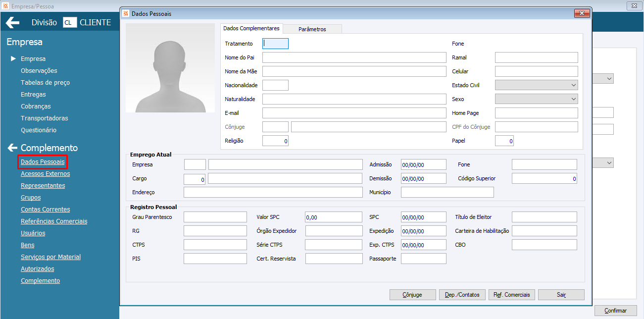644x319 pixels.
Task: Select Entregas in the sidebar
Action: [33, 95]
